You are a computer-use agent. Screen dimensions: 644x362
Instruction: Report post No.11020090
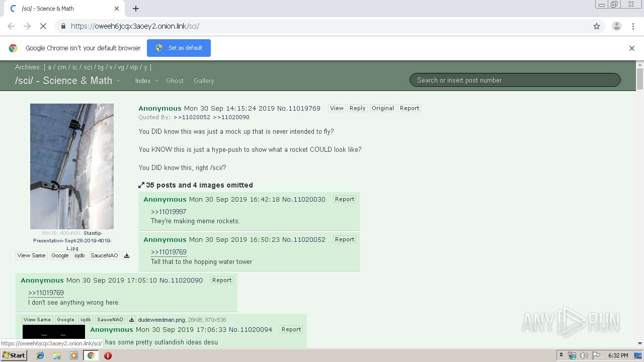(x=222, y=280)
